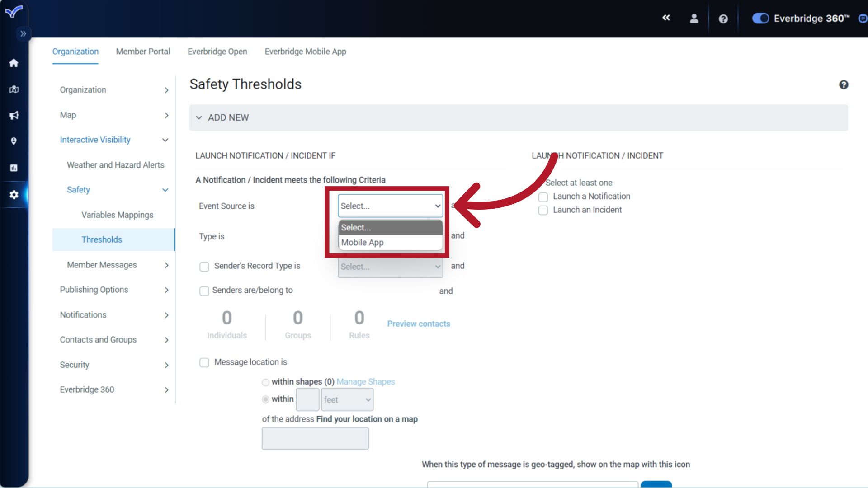868x488 pixels.
Task: Open the Home dashboard icon
Action: pos(14,63)
